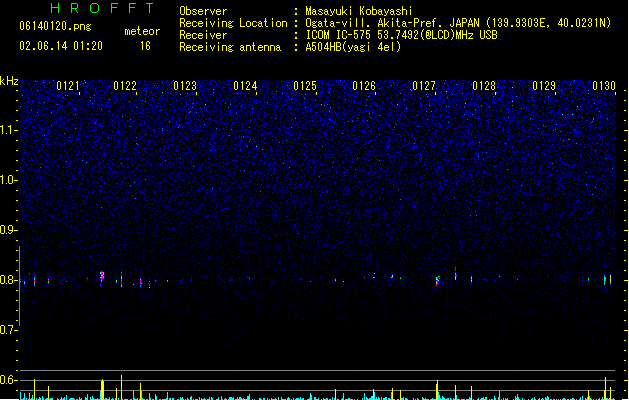Click the 0125 time marker

point(305,86)
